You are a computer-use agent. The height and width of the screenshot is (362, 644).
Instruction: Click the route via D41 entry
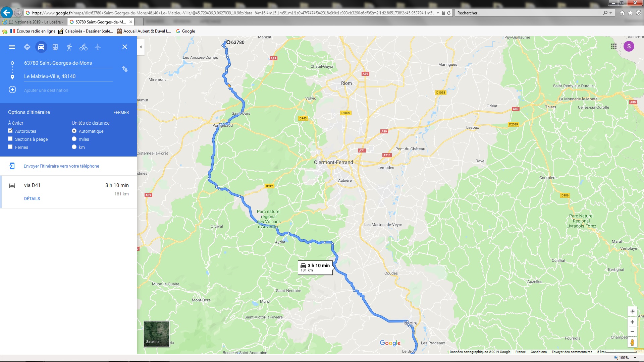tap(68, 192)
